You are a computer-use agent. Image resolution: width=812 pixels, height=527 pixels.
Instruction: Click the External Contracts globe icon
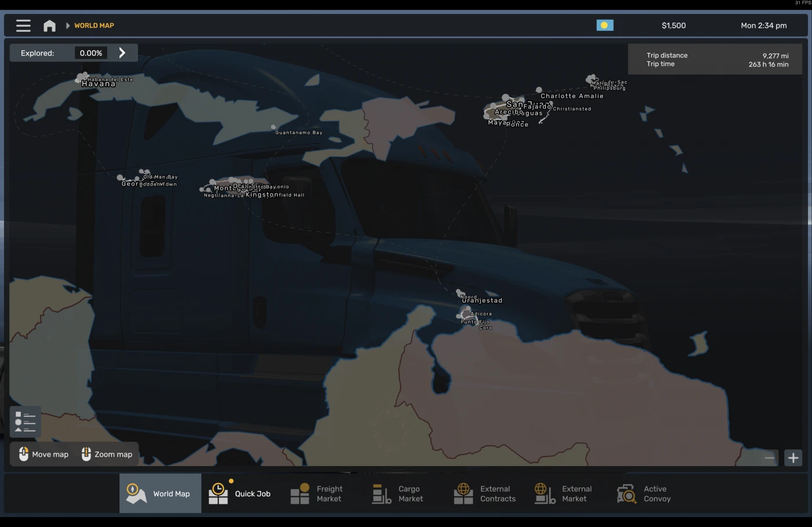pos(463,493)
